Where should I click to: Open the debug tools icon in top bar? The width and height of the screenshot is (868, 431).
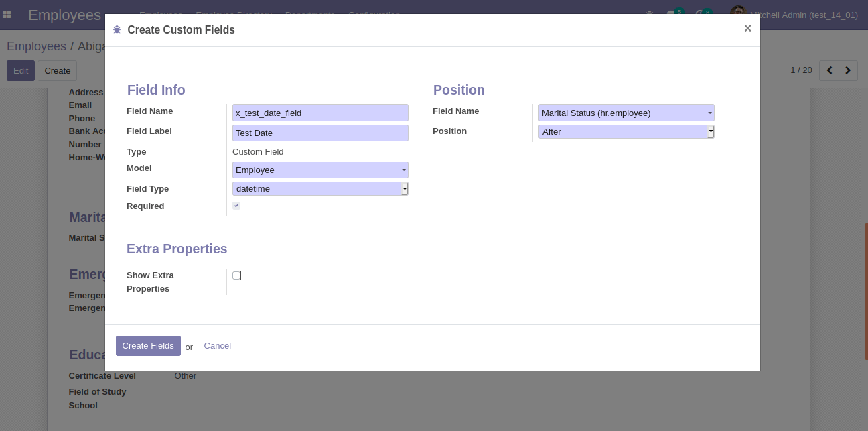pos(649,15)
